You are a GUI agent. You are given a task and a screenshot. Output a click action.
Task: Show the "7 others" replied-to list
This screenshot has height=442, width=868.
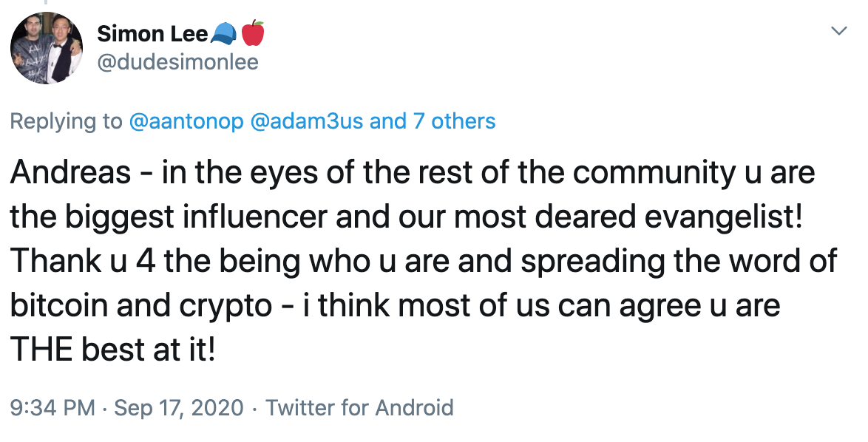454,121
